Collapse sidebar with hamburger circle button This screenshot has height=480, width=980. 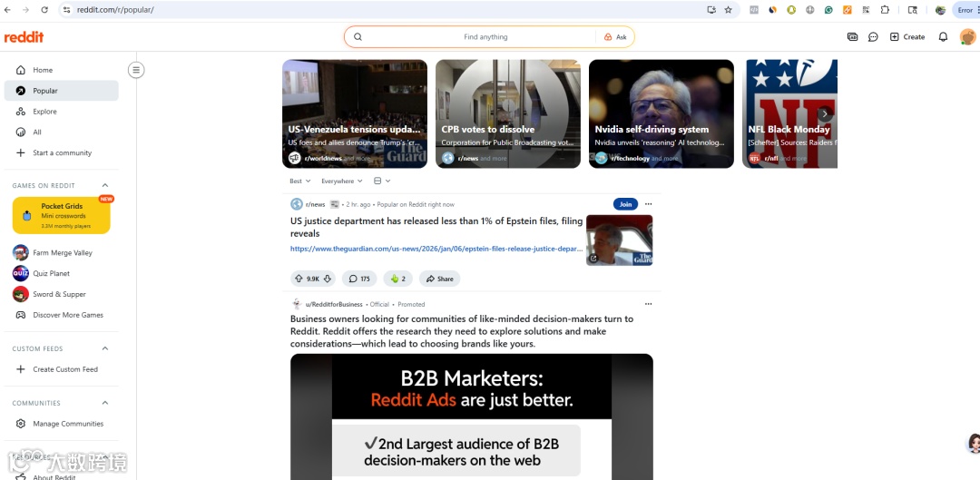pyautogui.click(x=136, y=70)
